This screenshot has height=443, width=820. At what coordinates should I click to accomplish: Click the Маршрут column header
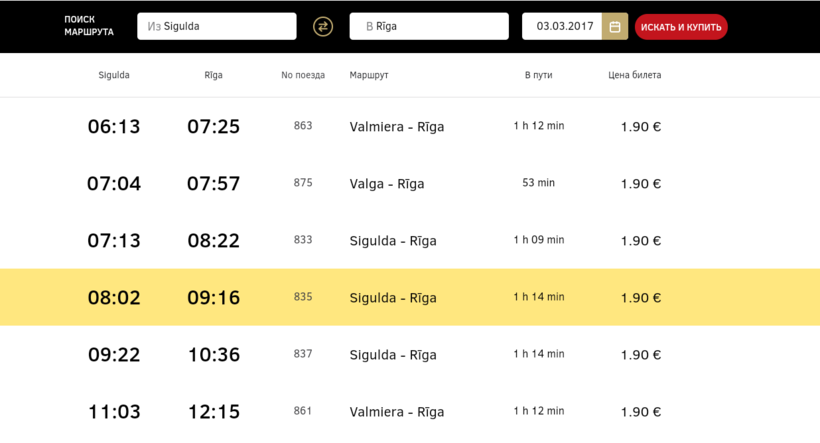369,75
